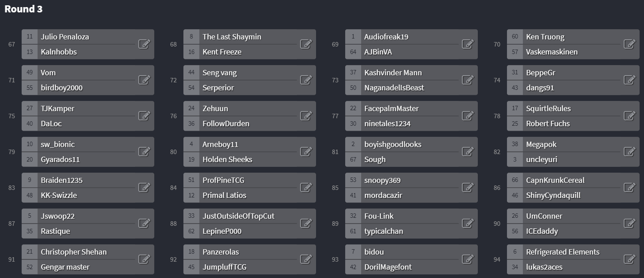Click participant Primal Latios

coord(224,195)
